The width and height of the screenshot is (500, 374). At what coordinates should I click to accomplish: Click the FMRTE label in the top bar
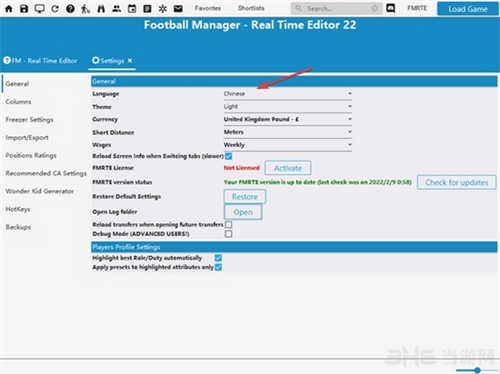417,8
